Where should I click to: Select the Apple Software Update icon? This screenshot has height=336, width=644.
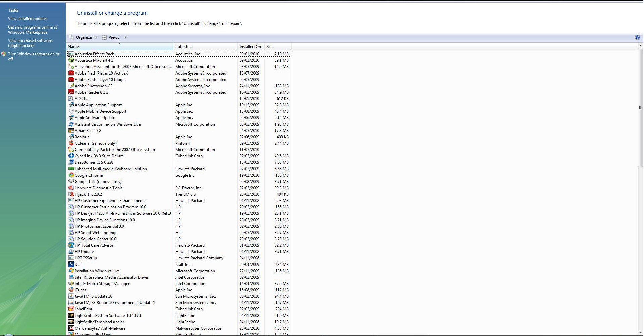71,118
